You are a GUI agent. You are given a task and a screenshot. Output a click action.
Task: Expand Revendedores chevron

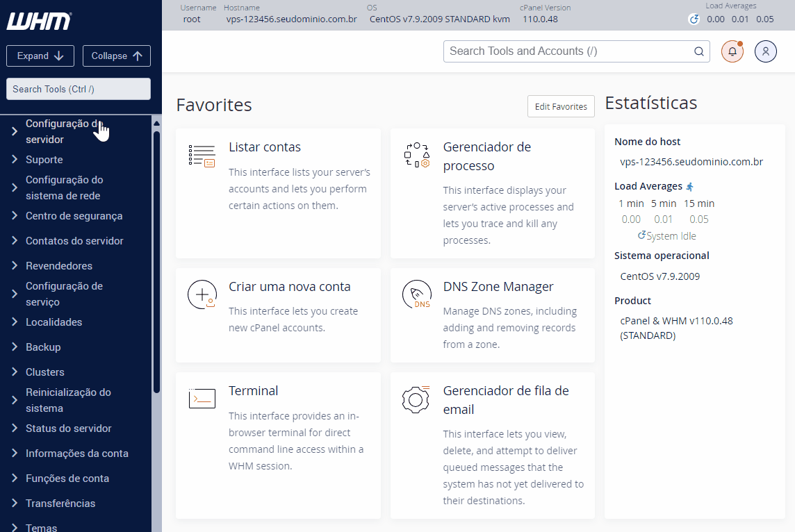tap(14, 265)
